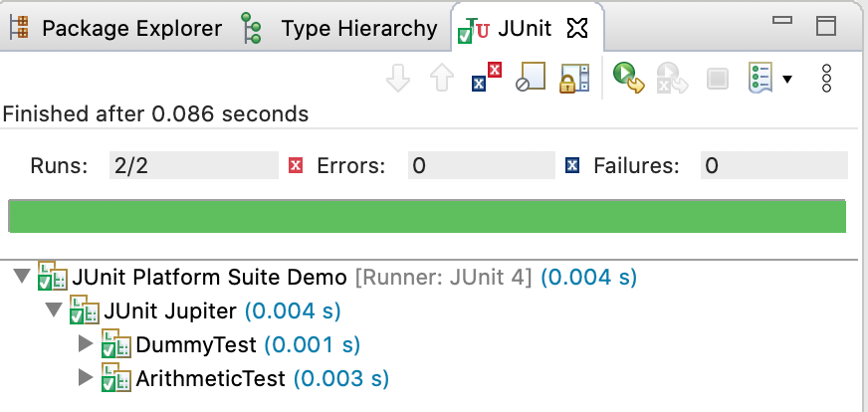Expand the DummyTest node
This screenshot has height=412, width=868.
click(x=86, y=344)
